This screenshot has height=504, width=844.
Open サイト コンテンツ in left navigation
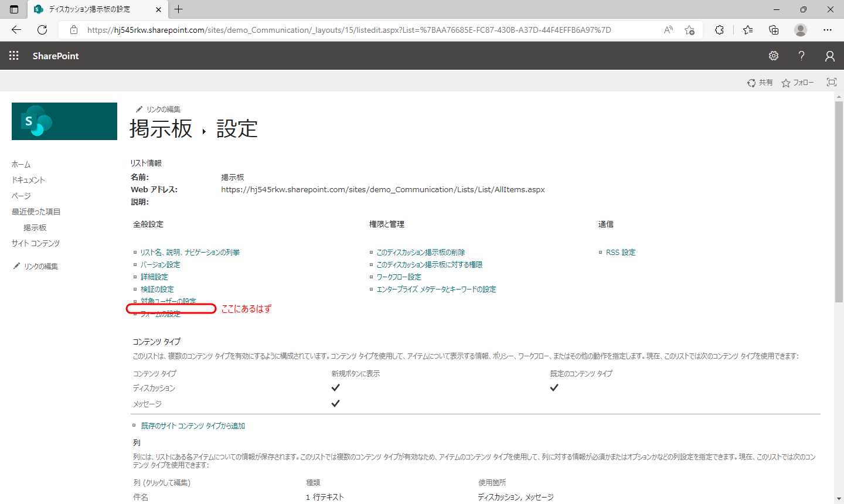[36, 243]
